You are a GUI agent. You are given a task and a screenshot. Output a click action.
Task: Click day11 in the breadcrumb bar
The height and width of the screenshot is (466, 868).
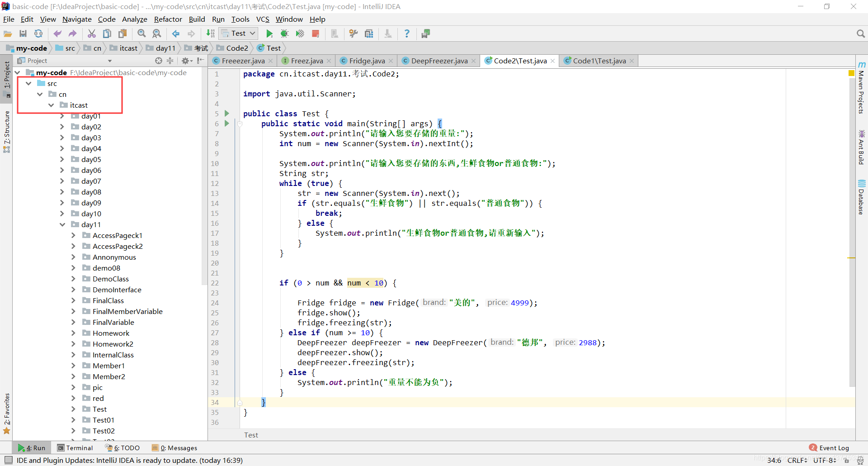(165, 48)
